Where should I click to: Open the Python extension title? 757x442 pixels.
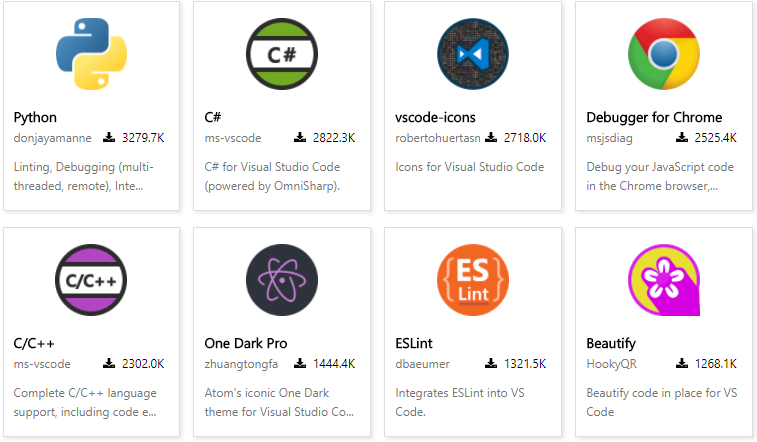tap(36, 117)
